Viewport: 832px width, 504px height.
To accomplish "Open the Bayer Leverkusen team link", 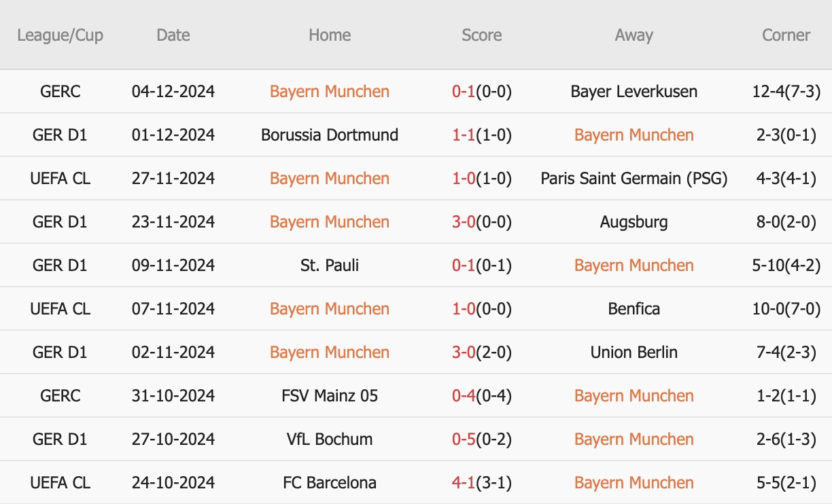I will click(x=634, y=92).
